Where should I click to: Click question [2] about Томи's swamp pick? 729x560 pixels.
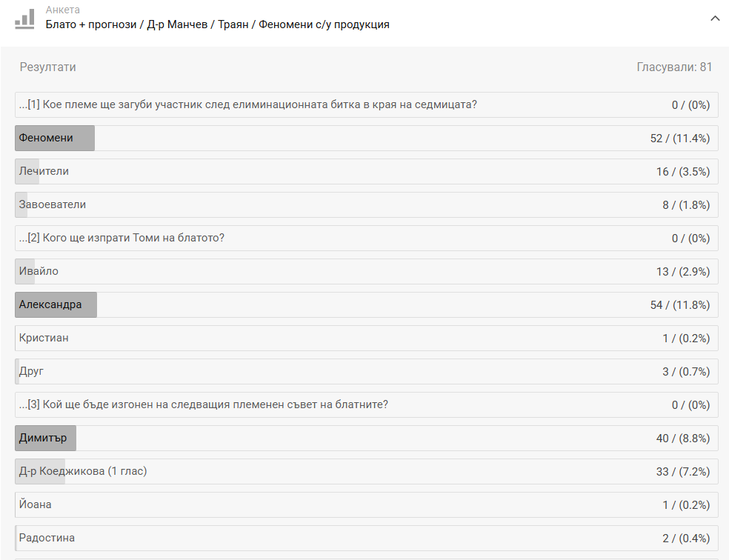[121, 238]
